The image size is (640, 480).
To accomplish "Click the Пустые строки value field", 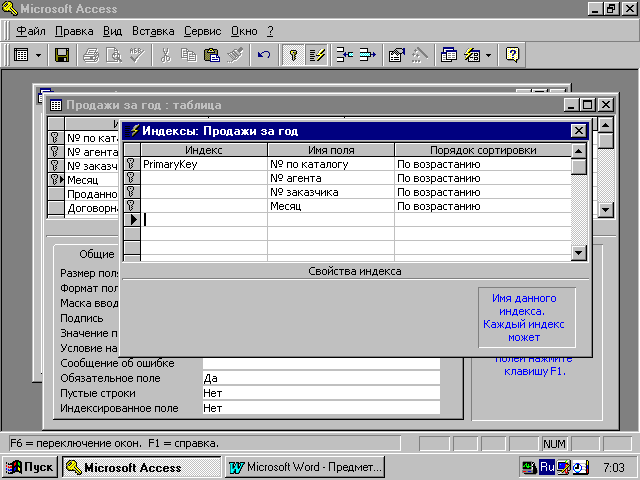I will 321,393.
